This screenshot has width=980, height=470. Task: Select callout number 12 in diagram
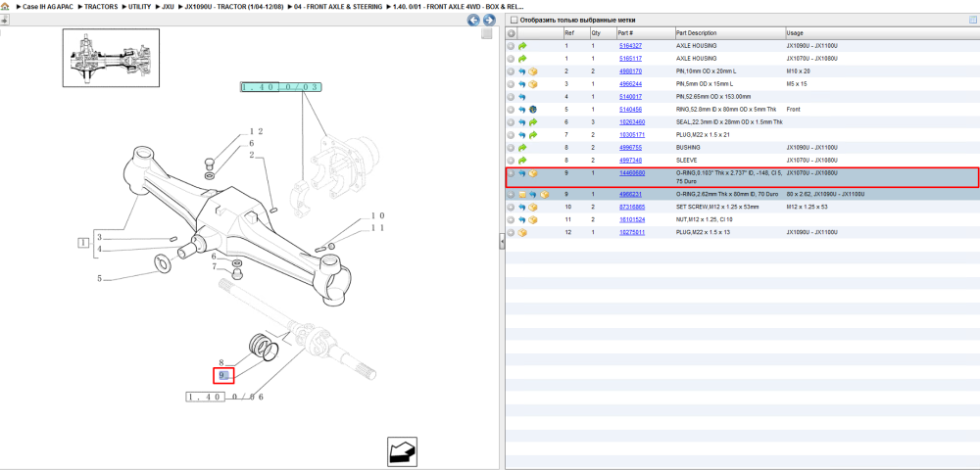(256, 131)
